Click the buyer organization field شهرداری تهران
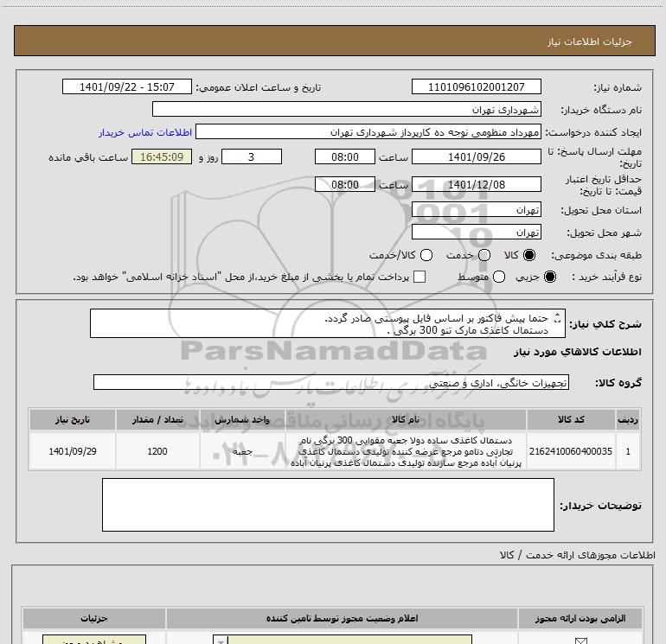The width and height of the screenshot is (666, 644). (347, 109)
